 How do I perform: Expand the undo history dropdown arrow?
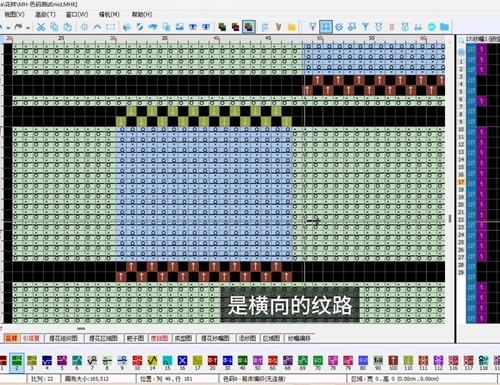click(x=8, y=28)
